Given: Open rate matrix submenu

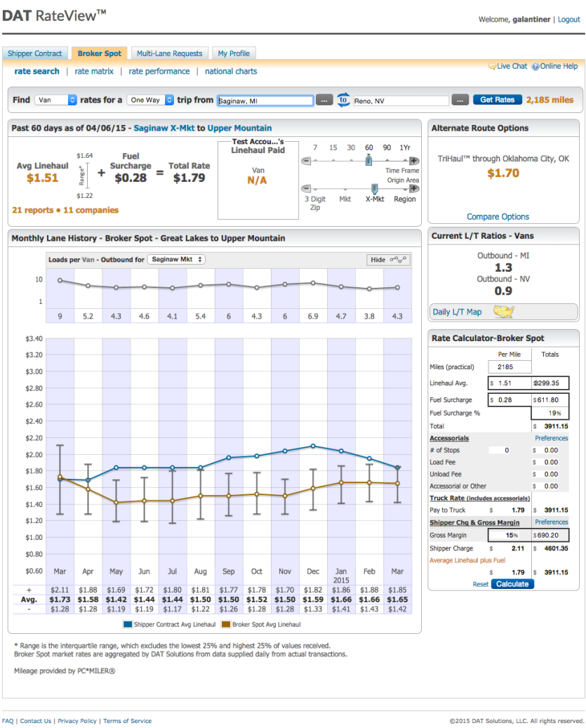Looking at the screenshot, I should tap(94, 71).
